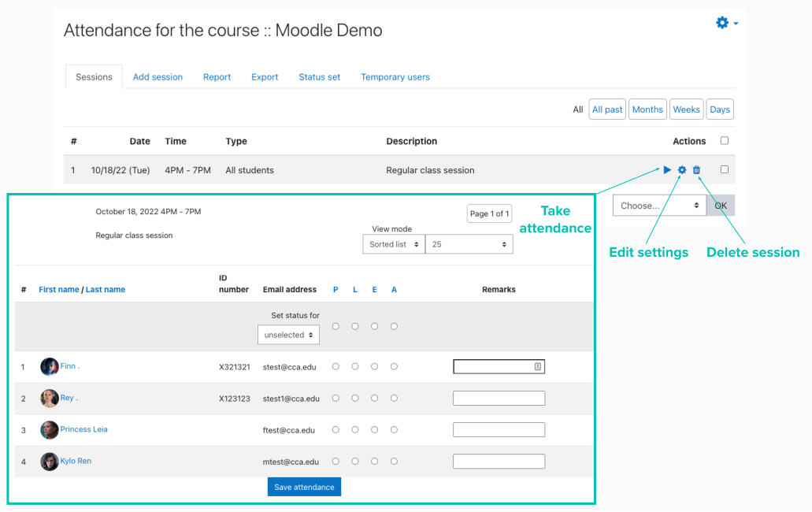Click Kylo Ren's profile avatar
This screenshot has height=512, width=812.
pos(50,462)
